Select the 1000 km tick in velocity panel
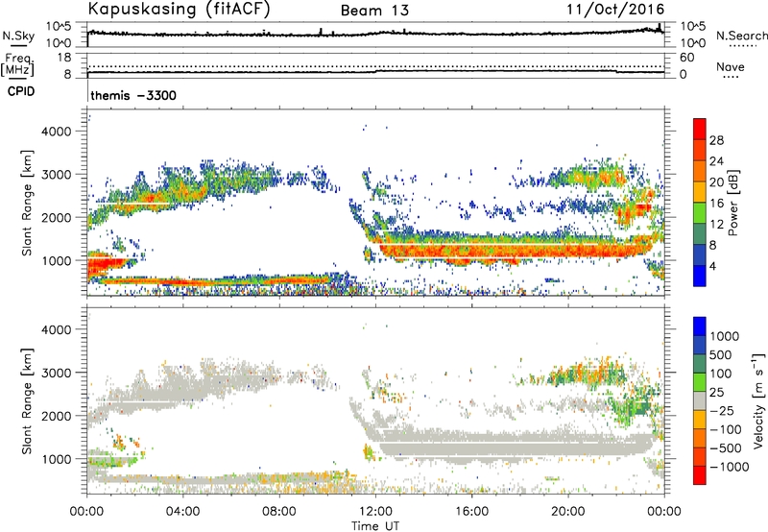The height and width of the screenshot is (532, 768). [57, 459]
